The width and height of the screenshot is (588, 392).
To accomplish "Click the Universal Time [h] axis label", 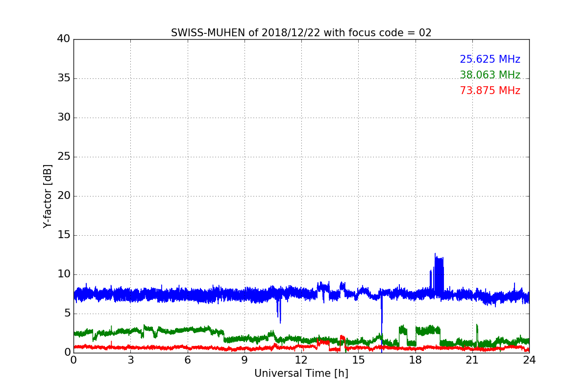I will (x=301, y=373).
